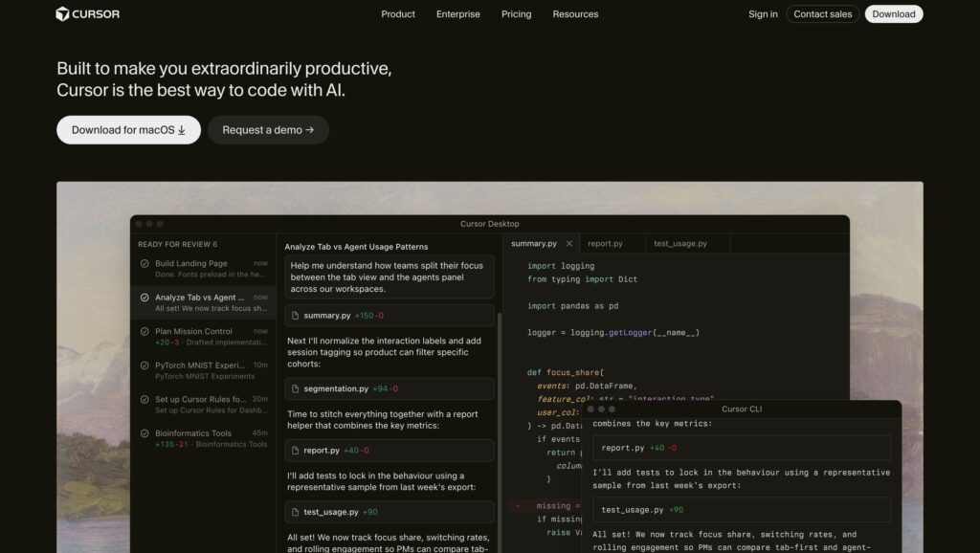Click the check icon beside Analyze Tab vs Agent
980x553 pixels.
[x=145, y=298]
